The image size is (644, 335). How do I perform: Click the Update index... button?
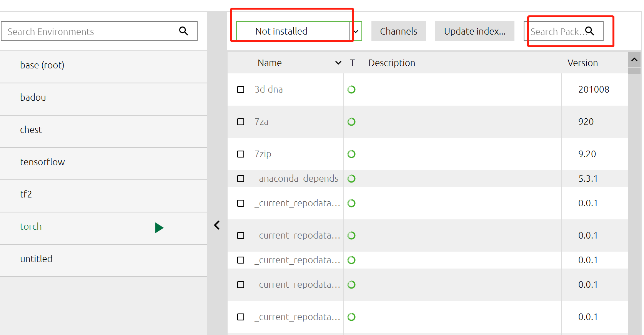[x=475, y=31]
